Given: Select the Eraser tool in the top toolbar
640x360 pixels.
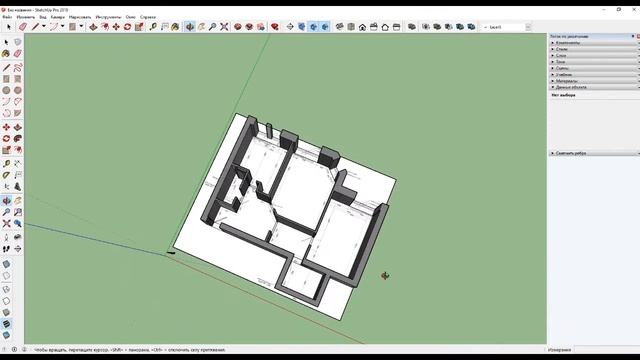Looking at the screenshot, I should tap(23, 27).
